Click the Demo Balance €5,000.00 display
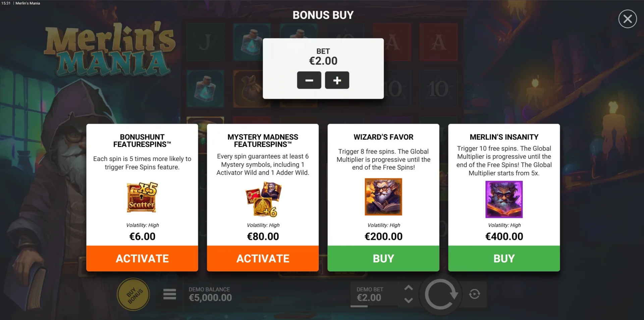Image resolution: width=644 pixels, height=320 pixels. click(210, 294)
